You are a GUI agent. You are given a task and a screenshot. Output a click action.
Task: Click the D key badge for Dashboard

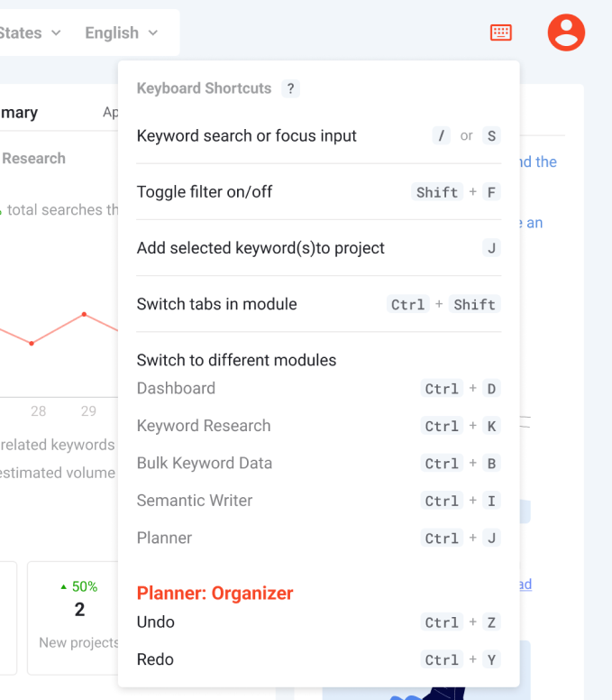click(x=491, y=389)
